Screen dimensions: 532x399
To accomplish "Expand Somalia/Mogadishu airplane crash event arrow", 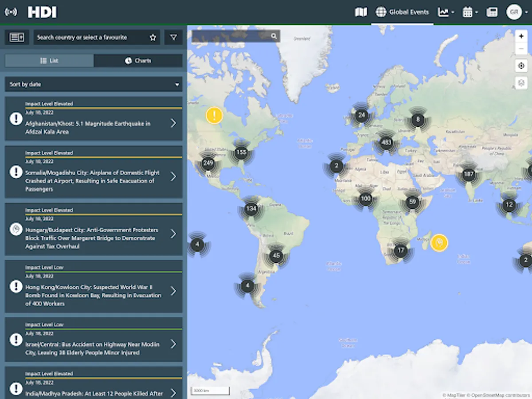I will coord(173,176).
